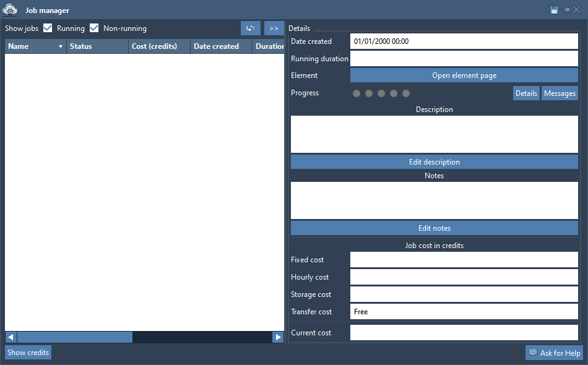The height and width of the screenshot is (365, 588).
Task: Click the Date created column header
Action: click(x=221, y=46)
